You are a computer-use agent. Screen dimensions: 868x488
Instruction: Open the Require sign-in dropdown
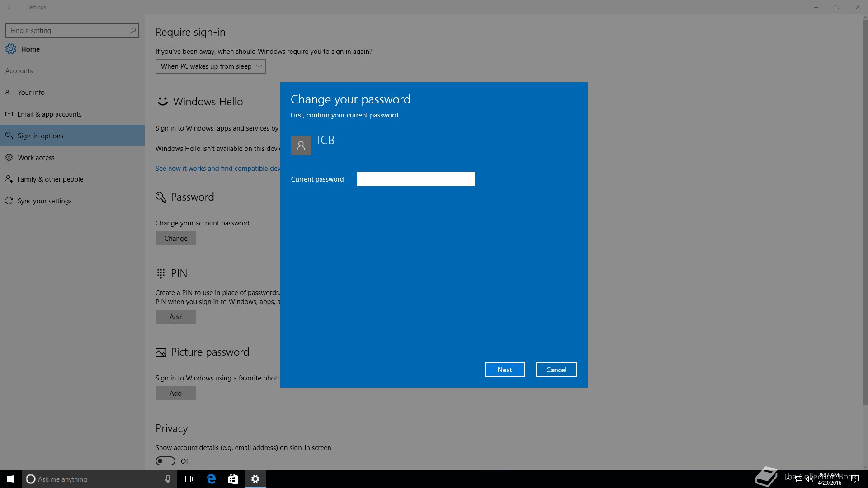[211, 66]
